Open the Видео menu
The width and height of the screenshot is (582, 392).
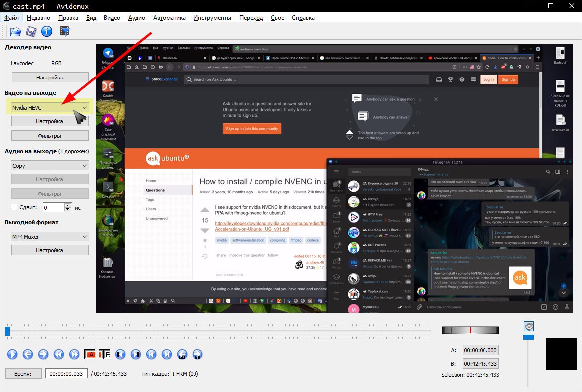click(x=112, y=18)
